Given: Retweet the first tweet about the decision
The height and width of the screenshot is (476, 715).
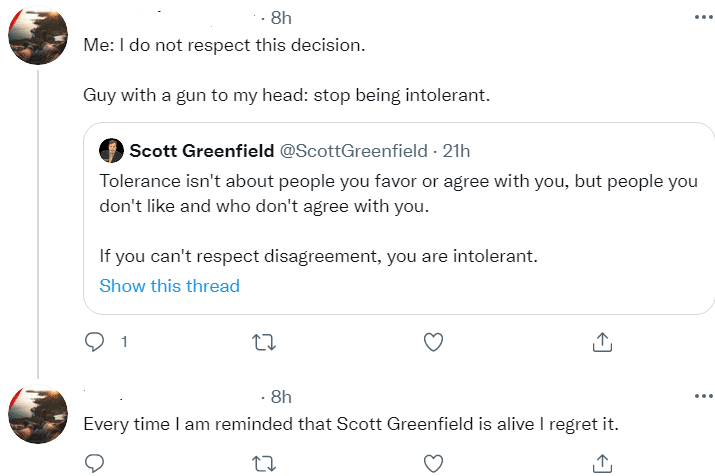Looking at the screenshot, I should point(263,342).
